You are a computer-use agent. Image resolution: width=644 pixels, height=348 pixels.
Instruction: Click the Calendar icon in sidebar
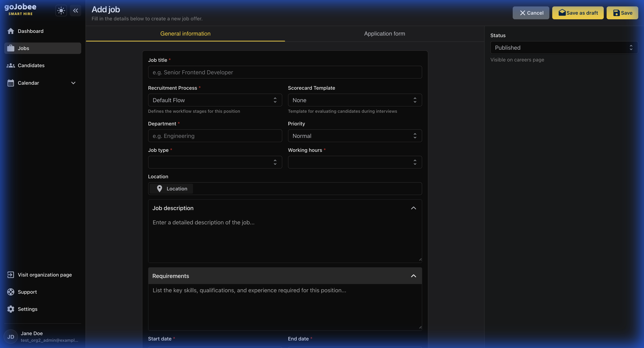11,83
